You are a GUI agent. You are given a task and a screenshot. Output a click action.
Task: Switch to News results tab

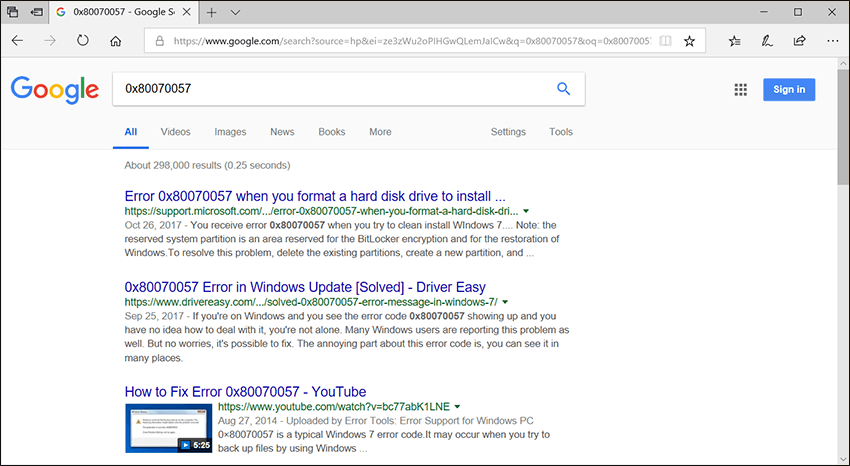282,132
